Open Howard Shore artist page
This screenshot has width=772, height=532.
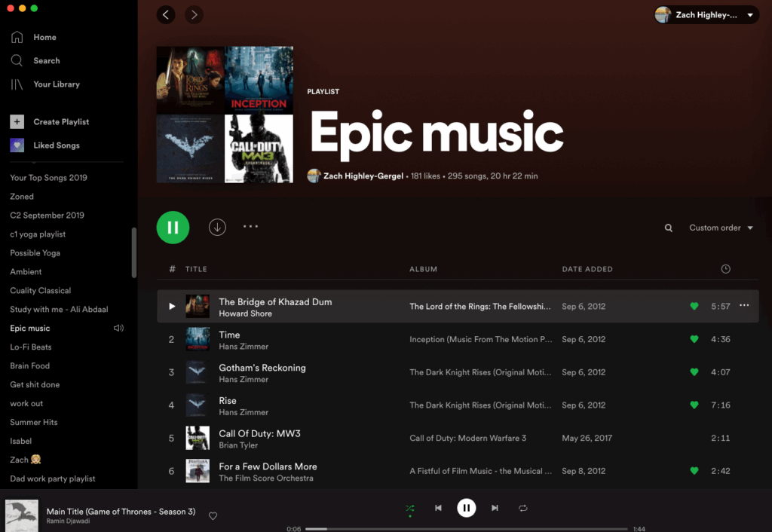pos(245,313)
